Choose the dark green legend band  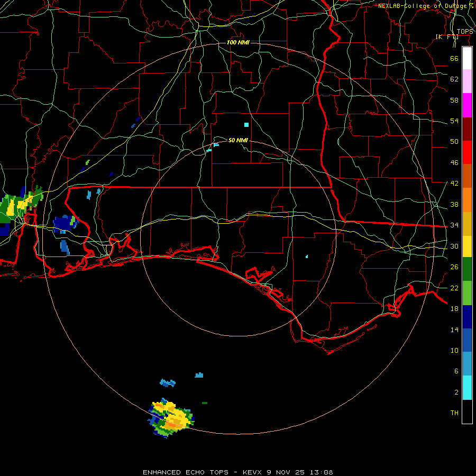coord(467,269)
